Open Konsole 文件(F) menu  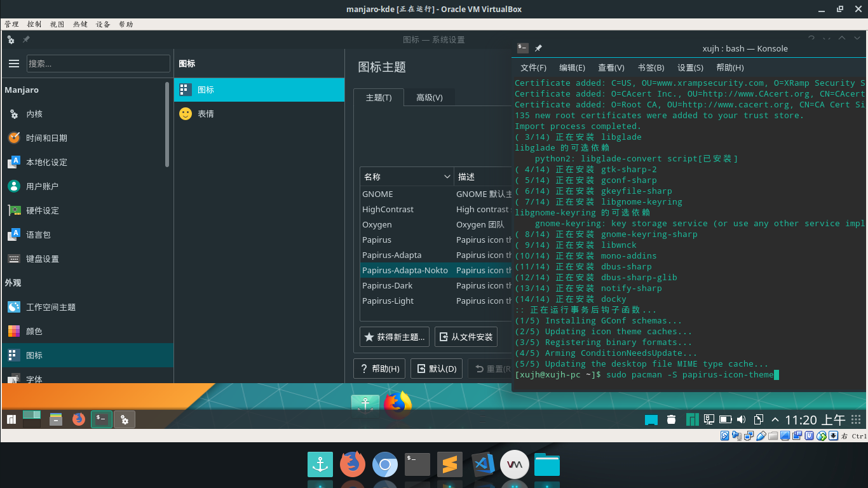[533, 68]
